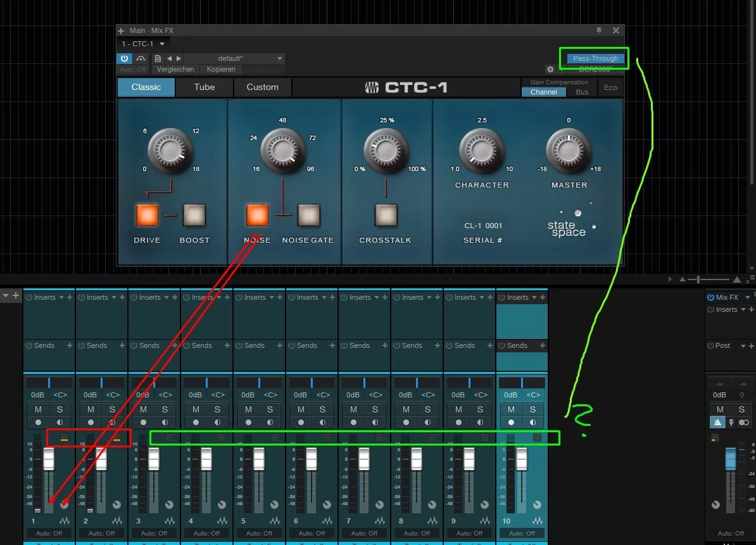Image resolution: width=756 pixels, height=545 pixels.
Task: Click channel 9 <C> pan value
Action: [480, 395]
